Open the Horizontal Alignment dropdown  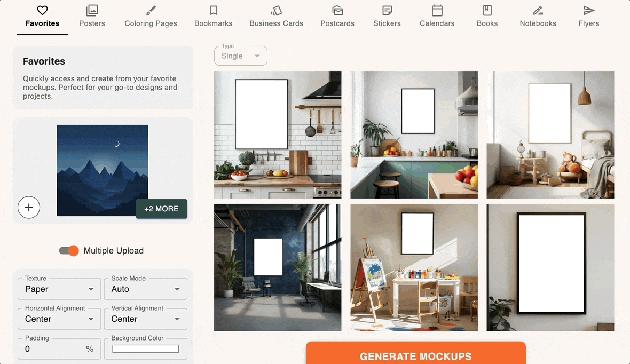click(x=59, y=319)
